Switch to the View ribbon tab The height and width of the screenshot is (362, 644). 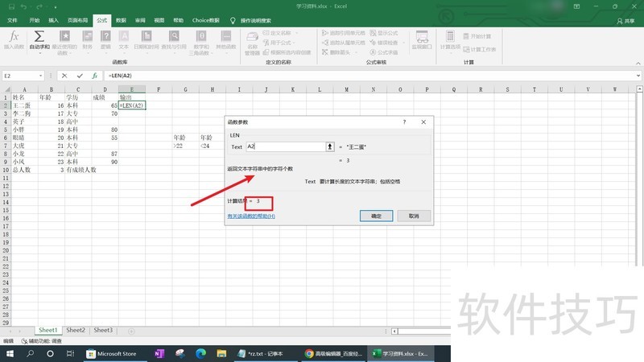point(159,20)
